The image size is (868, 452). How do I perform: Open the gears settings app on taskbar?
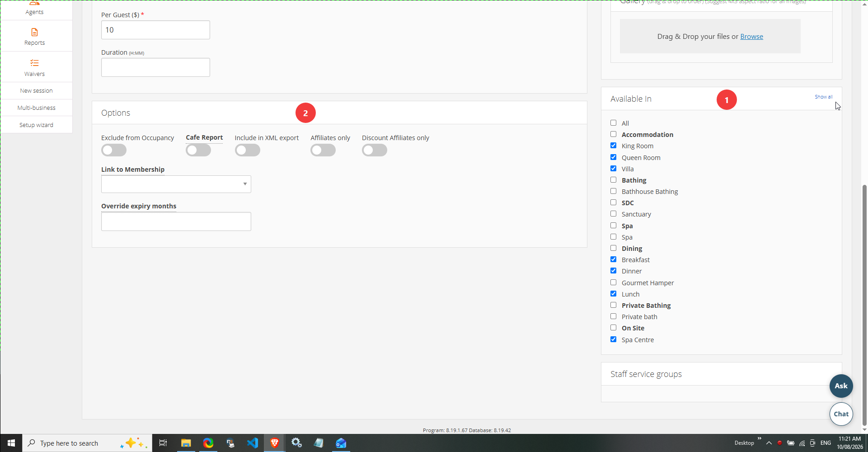point(296,443)
